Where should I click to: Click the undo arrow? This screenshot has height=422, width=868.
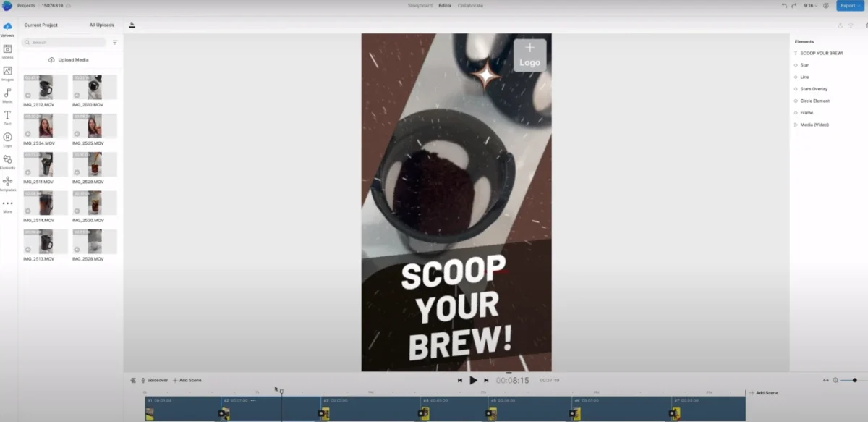785,6
